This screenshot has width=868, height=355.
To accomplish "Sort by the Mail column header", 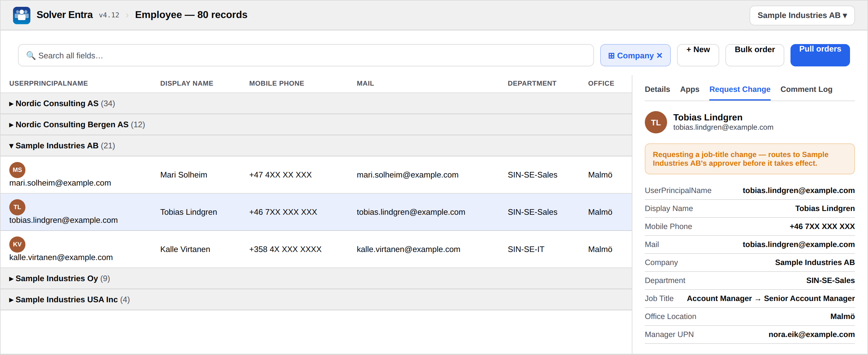I will [365, 83].
